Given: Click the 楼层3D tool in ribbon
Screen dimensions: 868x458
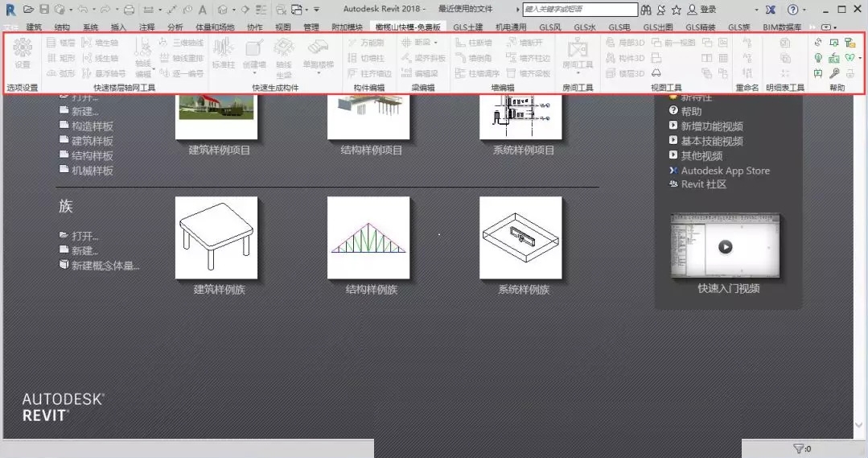Looking at the screenshot, I should click(625, 73).
